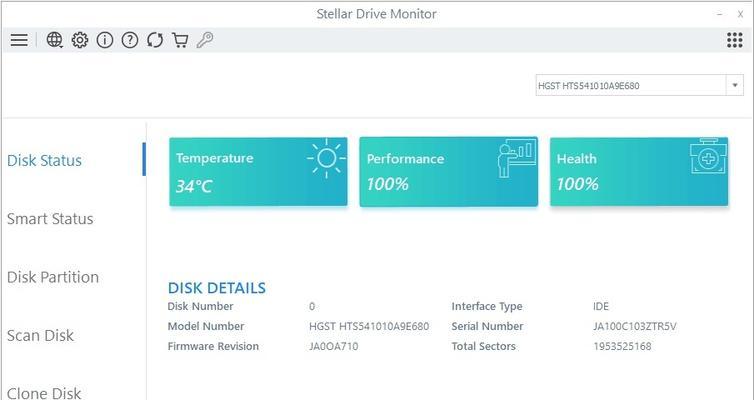The image size is (754, 400).
Task: Click the refresh/update arrows icon
Action: click(x=155, y=40)
